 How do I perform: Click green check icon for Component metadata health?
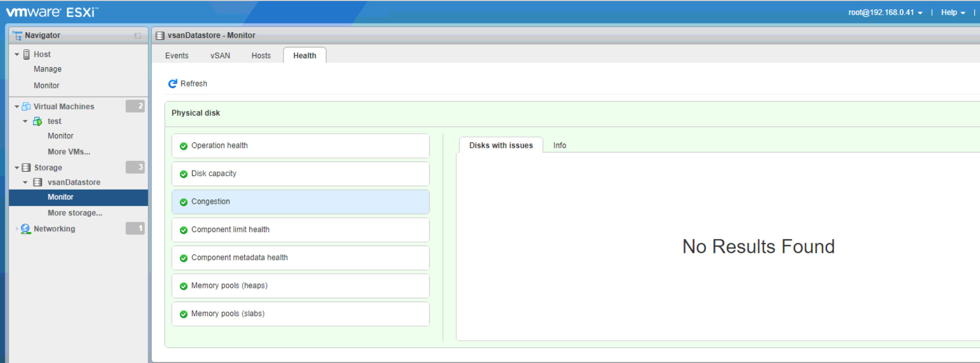(184, 258)
